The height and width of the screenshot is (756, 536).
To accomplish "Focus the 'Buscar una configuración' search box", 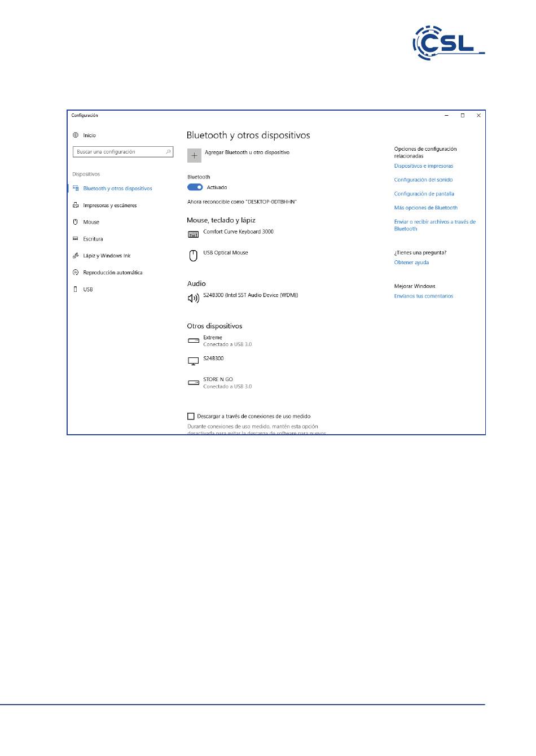I will [123, 152].
